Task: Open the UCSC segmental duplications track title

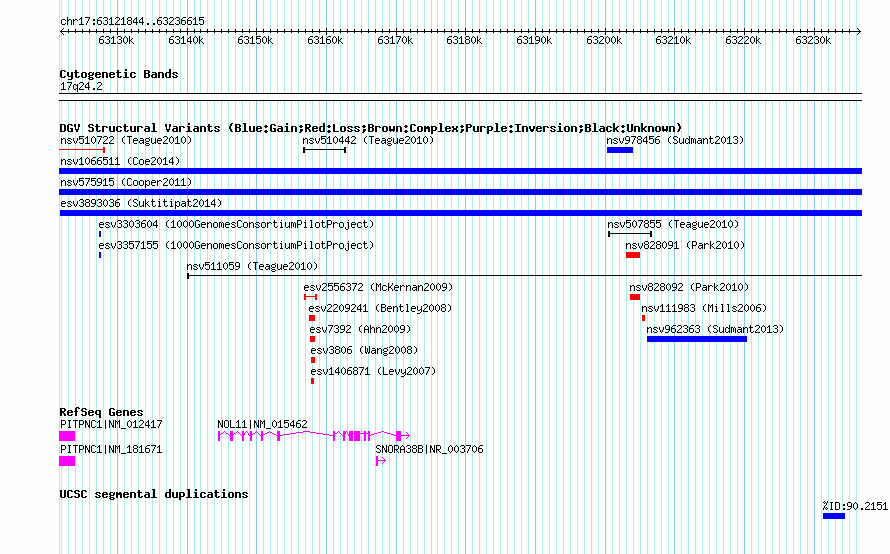Action: tap(154, 494)
